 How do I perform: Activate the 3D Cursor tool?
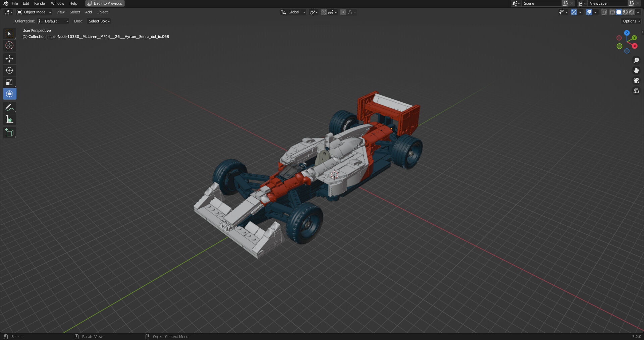coord(9,45)
